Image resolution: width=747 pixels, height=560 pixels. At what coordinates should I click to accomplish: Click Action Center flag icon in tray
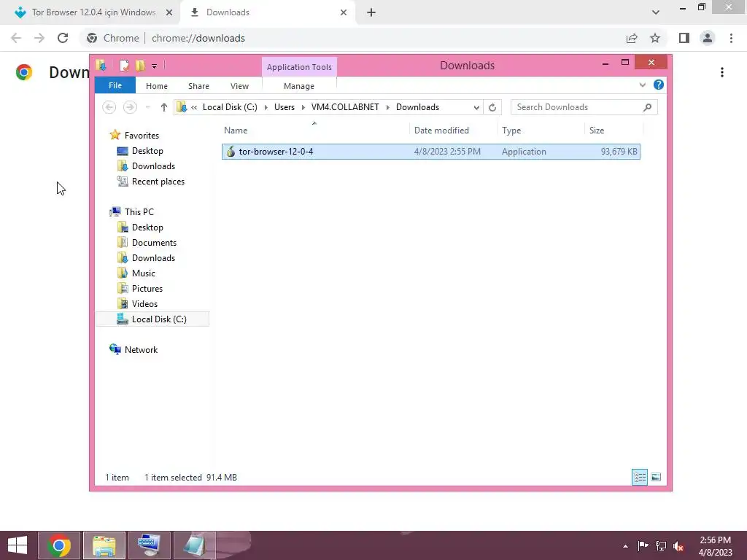pyautogui.click(x=643, y=545)
